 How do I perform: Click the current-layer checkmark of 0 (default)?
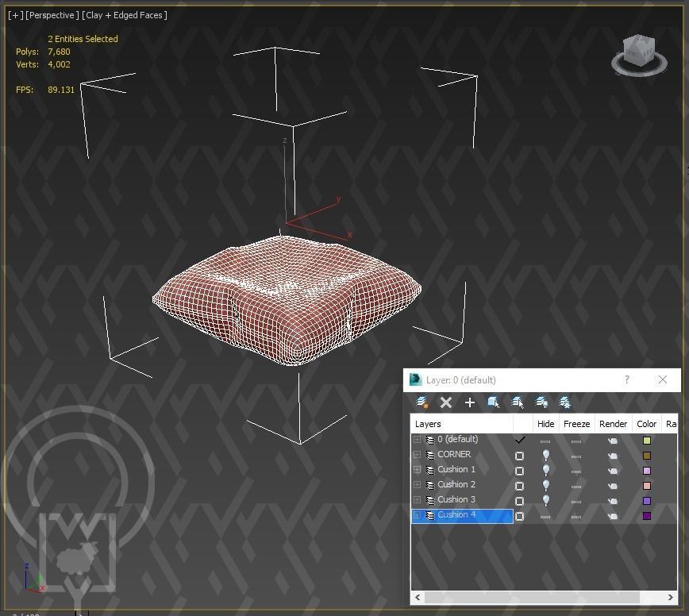520,439
